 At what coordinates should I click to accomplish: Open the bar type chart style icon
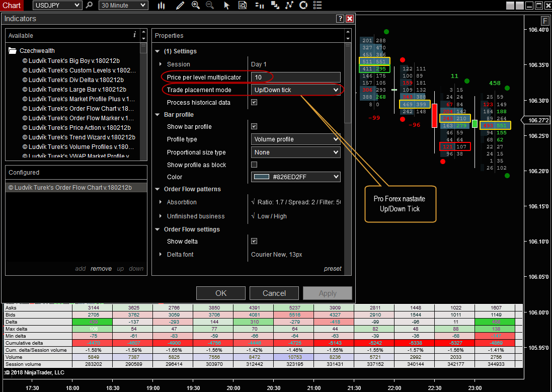point(161,5)
